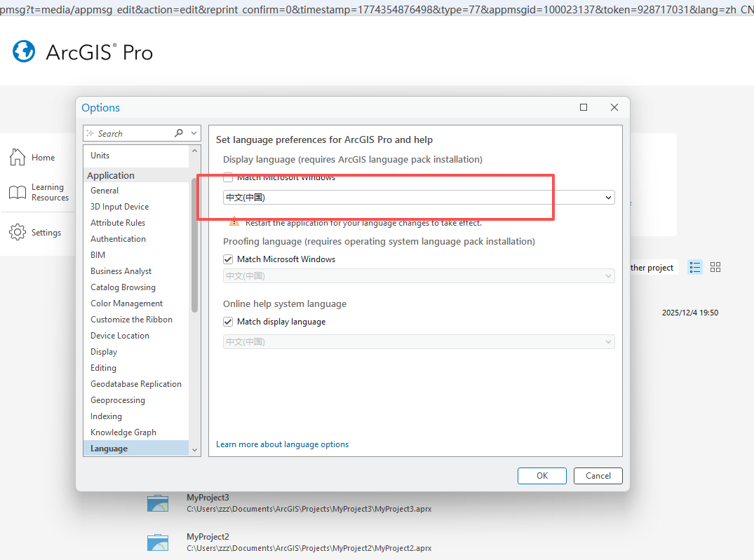Open Learning Resources book icon
The image size is (754, 560).
pos(18,192)
